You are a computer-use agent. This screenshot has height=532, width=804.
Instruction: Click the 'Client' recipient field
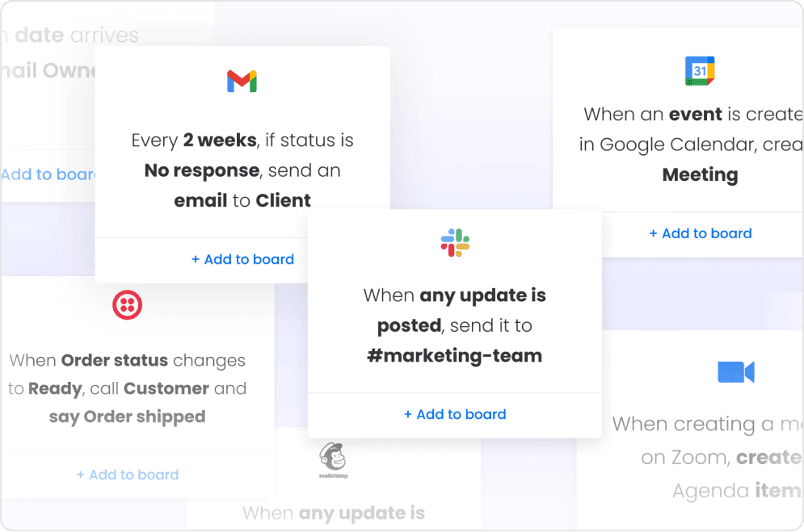coord(283,201)
